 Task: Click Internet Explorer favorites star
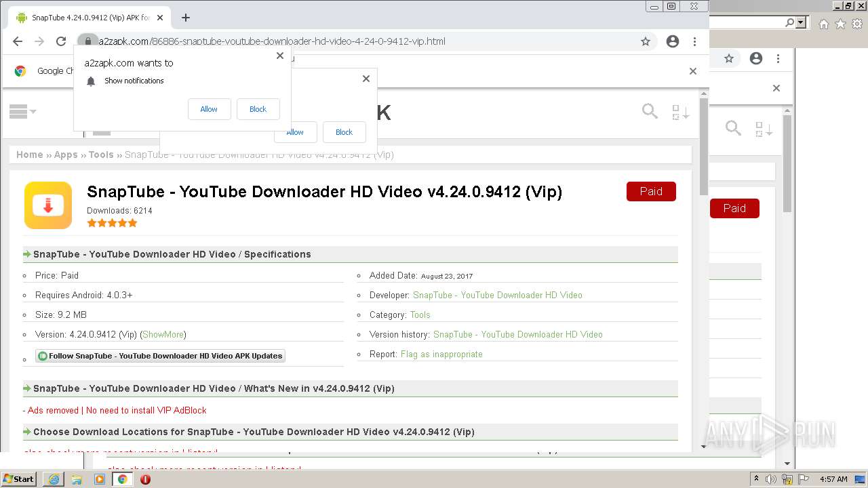click(840, 24)
